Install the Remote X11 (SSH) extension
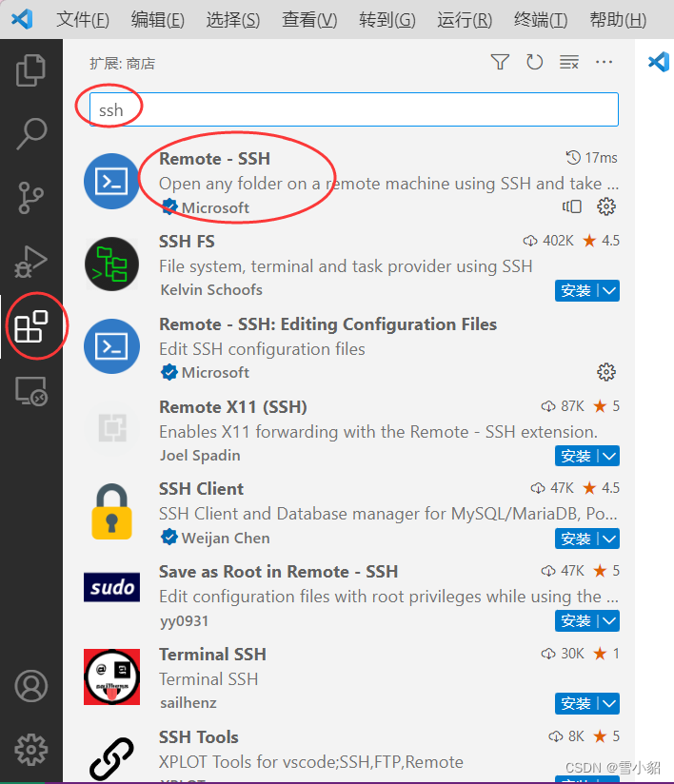The width and height of the screenshot is (674, 784). click(x=577, y=456)
